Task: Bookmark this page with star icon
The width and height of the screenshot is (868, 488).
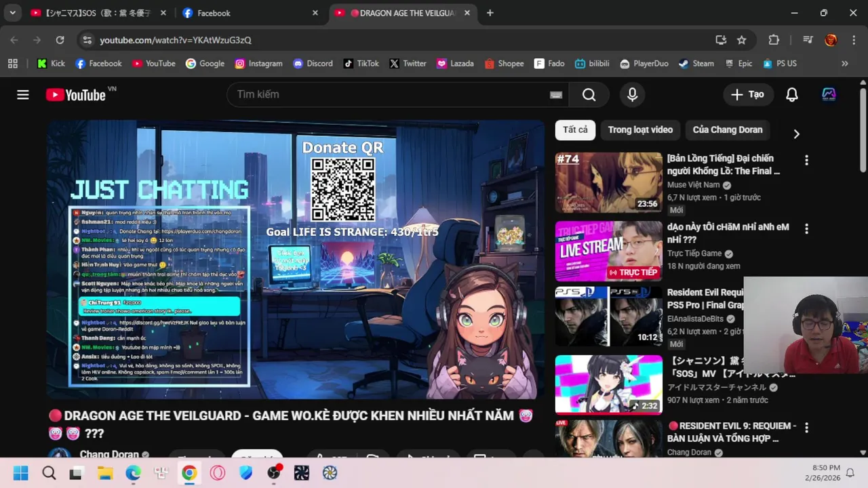Action: (x=742, y=40)
